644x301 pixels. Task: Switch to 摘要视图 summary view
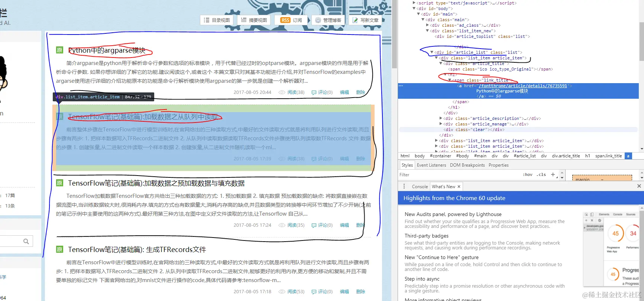254,20
